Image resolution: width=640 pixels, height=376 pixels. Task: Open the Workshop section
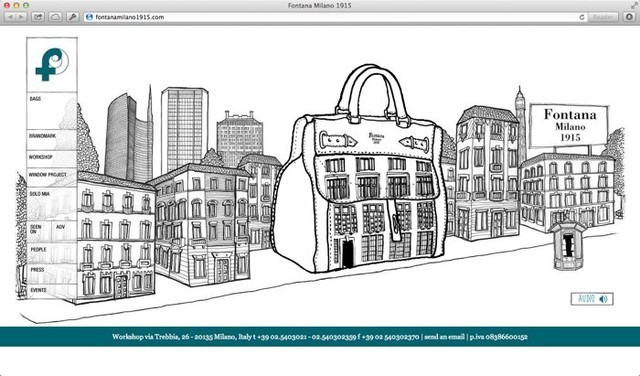point(40,157)
